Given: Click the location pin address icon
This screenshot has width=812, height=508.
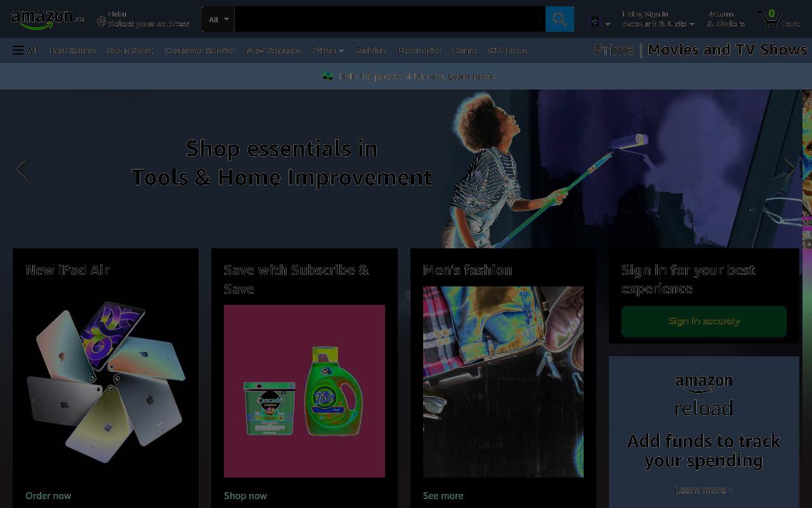Looking at the screenshot, I should (x=101, y=22).
